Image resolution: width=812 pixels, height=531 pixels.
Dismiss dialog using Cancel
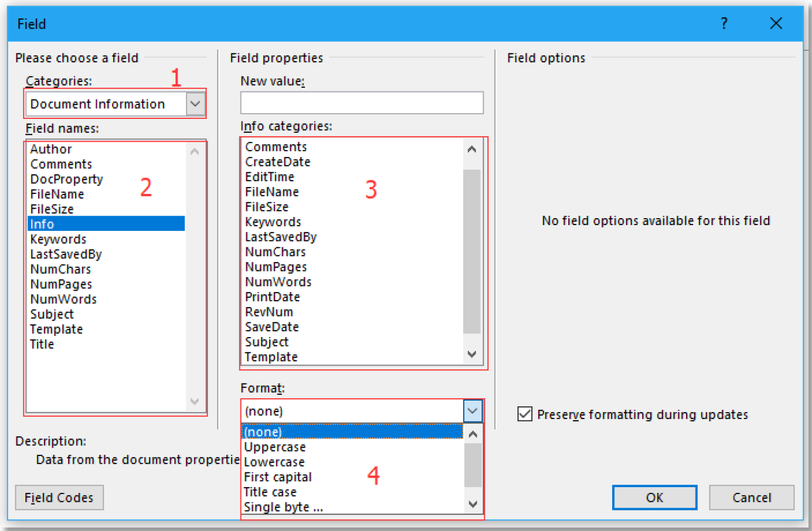(751, 497)
